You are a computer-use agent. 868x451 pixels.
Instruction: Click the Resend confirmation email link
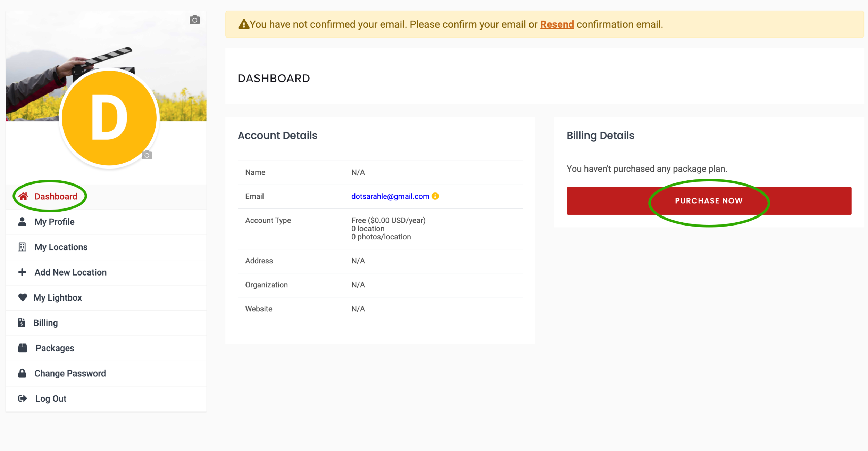coord(557,24)
